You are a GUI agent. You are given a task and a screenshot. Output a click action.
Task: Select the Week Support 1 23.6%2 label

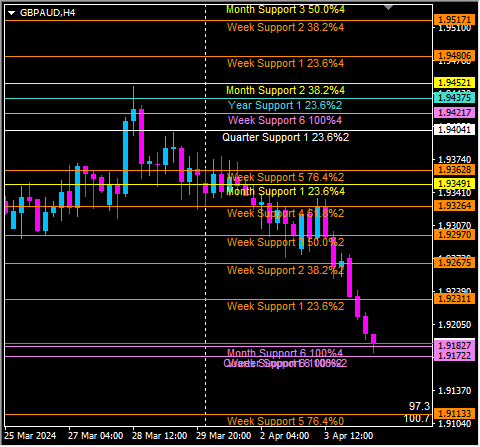(x=285, y=306)
